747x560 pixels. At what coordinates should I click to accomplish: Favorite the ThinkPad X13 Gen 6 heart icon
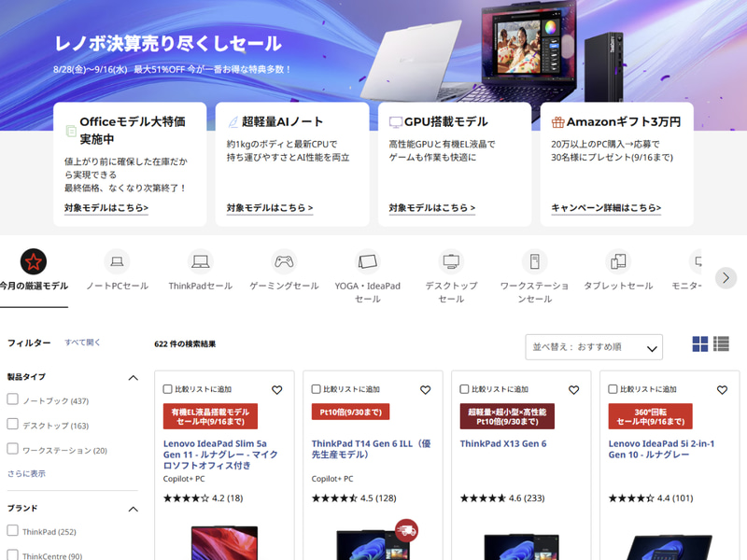[x=573, y=390]
